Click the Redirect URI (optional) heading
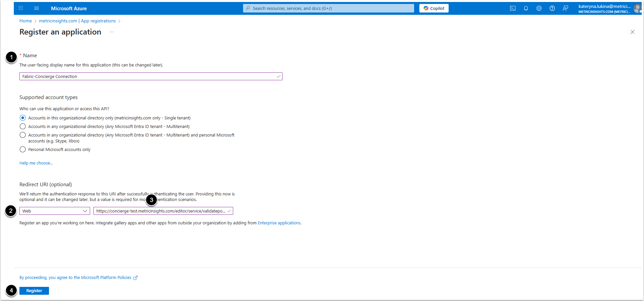This screenshot has height=301, width=644. [45, 184]
